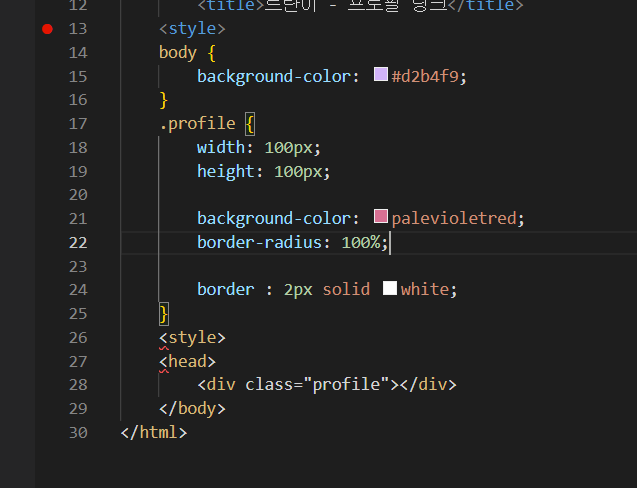Click the white value on line 24
Image resolution: width=637 pixels, height=488 pixels.
(x=425, y=290)
